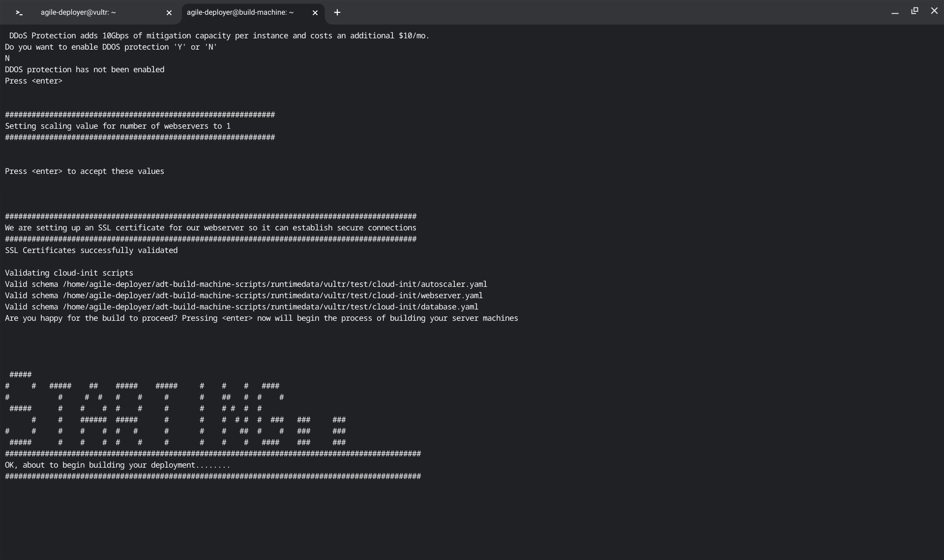Close the agile-deployer@vultr tab
The image size is (944, 560).
click(x=169, y=13)
